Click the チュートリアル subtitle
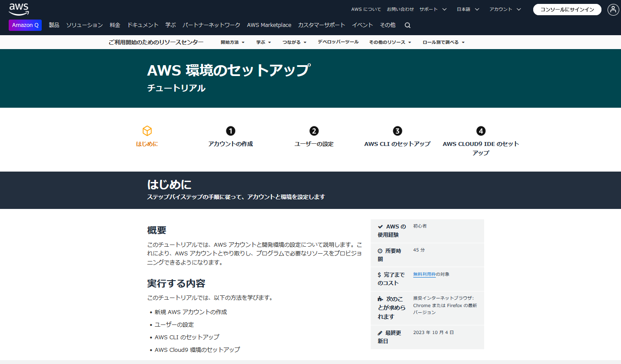Screen dimensions: 621x364 [x=176, y=88]
